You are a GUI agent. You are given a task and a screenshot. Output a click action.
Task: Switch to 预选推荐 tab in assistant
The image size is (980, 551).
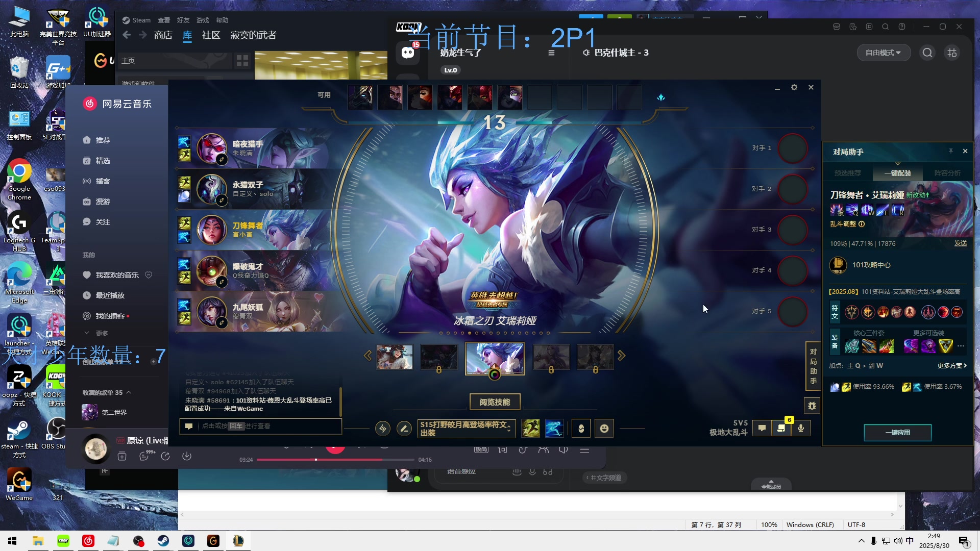[x=847, y=173]
